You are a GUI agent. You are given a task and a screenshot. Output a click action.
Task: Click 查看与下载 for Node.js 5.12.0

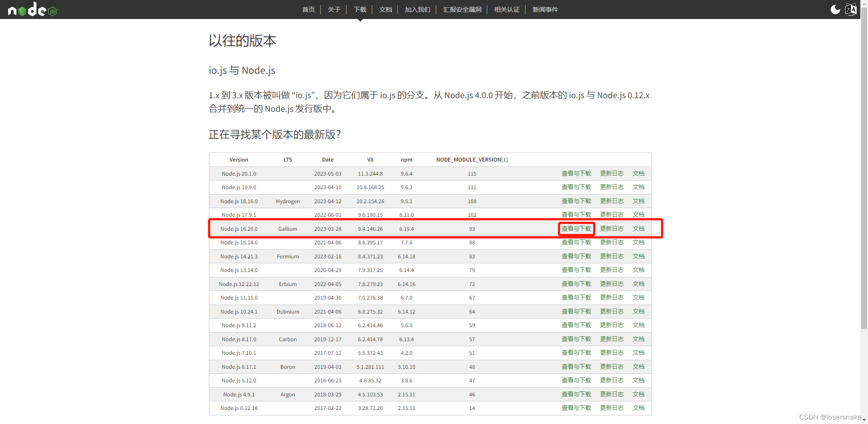(x=576, y=381)
